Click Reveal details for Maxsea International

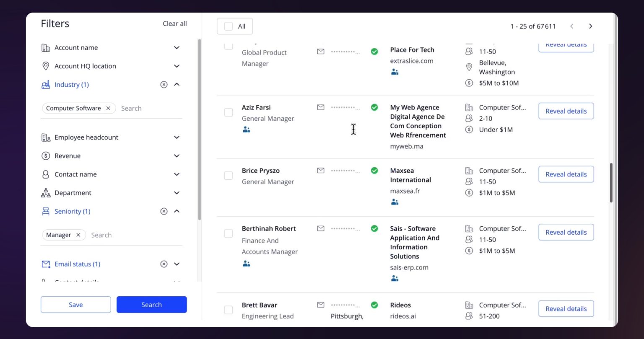pyautogui.click(x=566, y=174)
